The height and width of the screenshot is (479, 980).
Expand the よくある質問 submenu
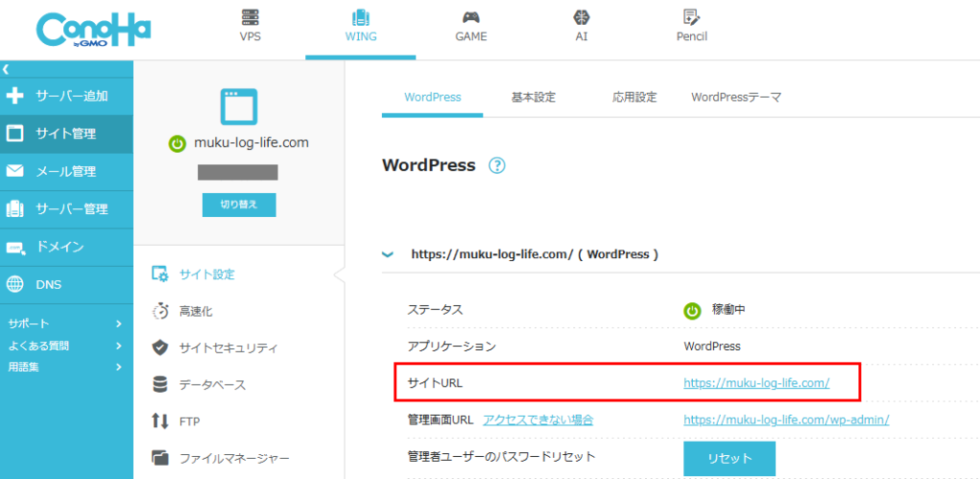point(64,345)
